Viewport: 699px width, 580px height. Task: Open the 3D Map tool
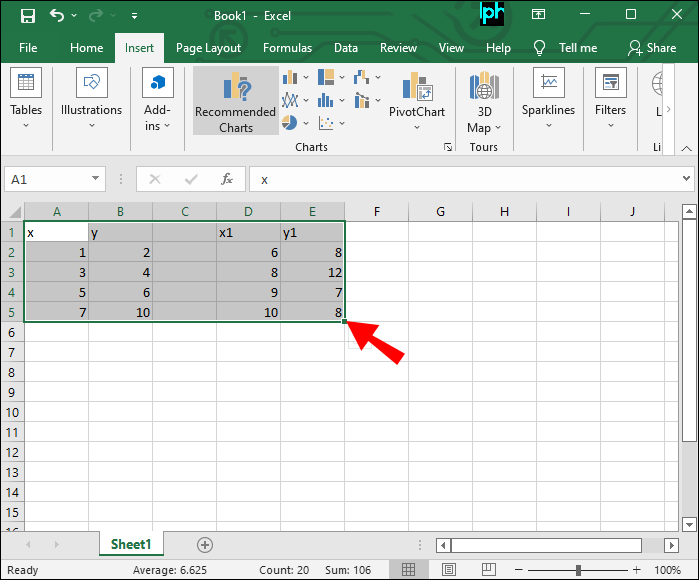(484, 102)
